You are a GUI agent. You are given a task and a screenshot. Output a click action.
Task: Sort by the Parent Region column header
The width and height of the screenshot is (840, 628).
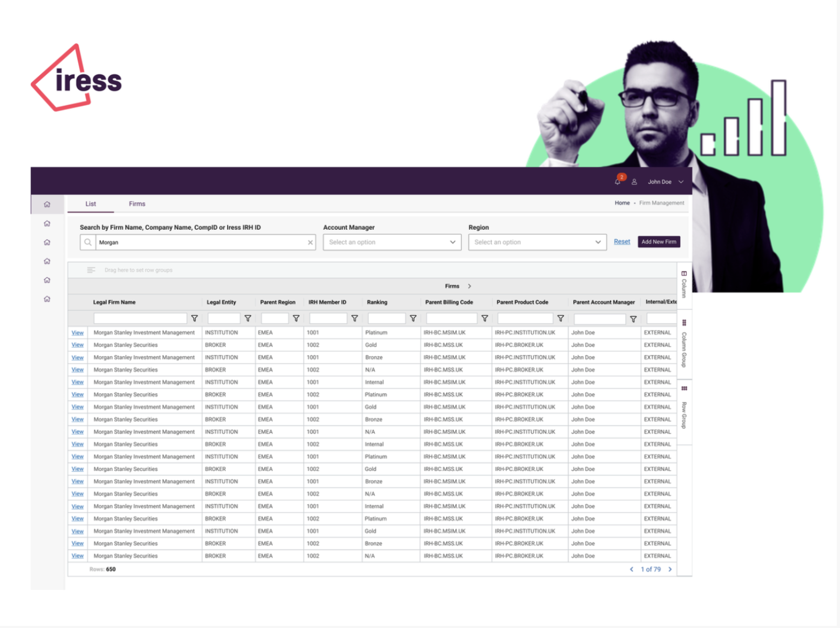coord(278,302)
